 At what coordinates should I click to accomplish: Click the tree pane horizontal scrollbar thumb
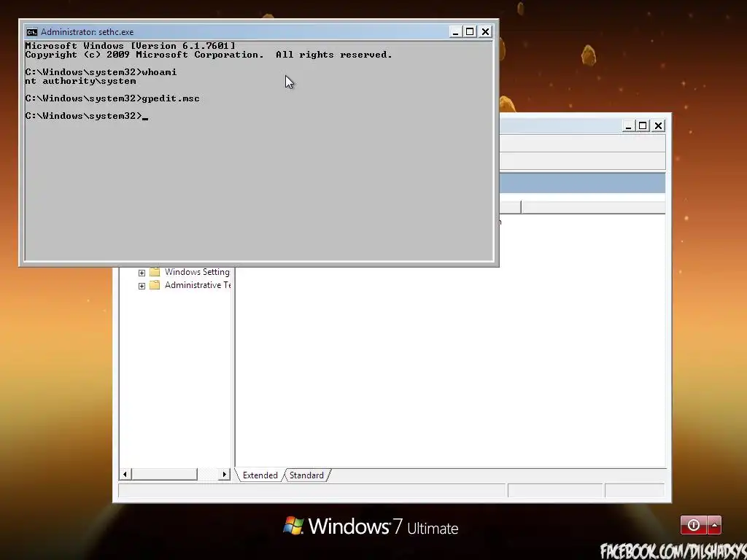tap(164, 474)
